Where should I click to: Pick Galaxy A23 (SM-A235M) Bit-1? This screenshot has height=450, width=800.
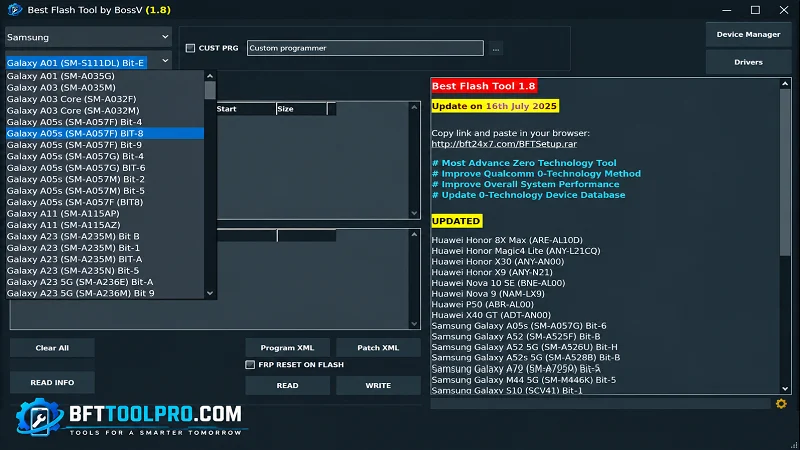point(105,248)
